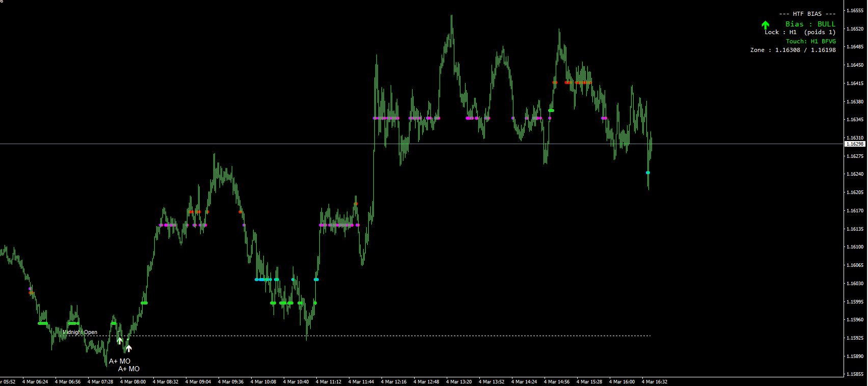
Task: Select the lower white A+ MO arrow
Action: coord(129,348)
